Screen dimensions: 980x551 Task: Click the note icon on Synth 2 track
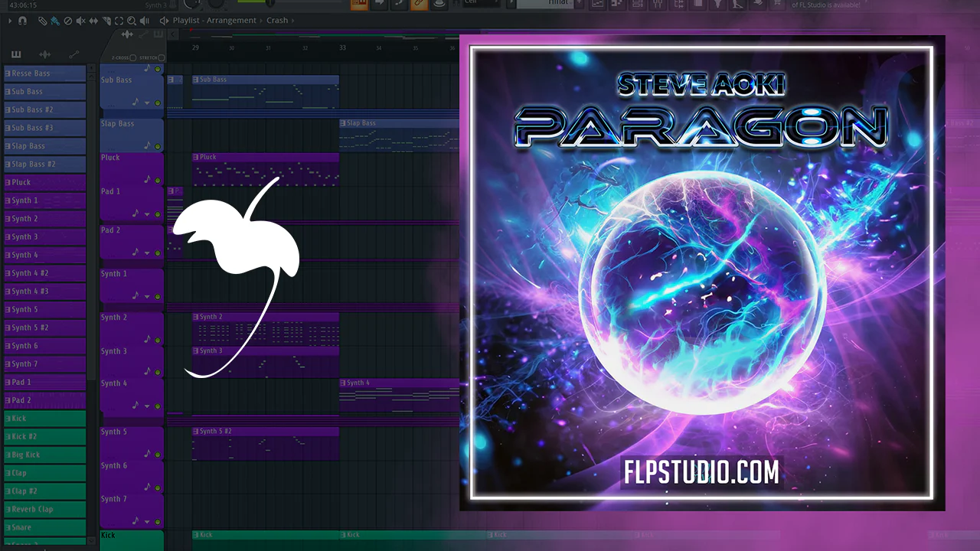147,339
